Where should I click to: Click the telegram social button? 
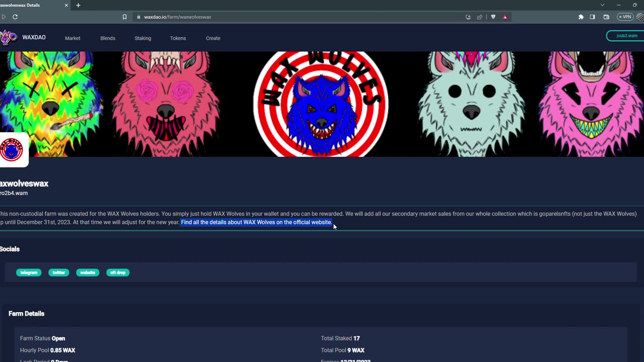pos(29,273)
